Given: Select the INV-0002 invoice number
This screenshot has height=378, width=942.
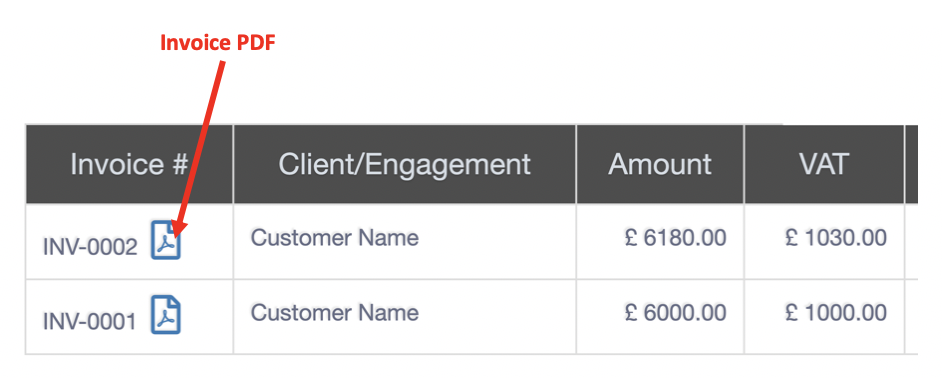Looking at the screenshot, I should tap(90, 247).
